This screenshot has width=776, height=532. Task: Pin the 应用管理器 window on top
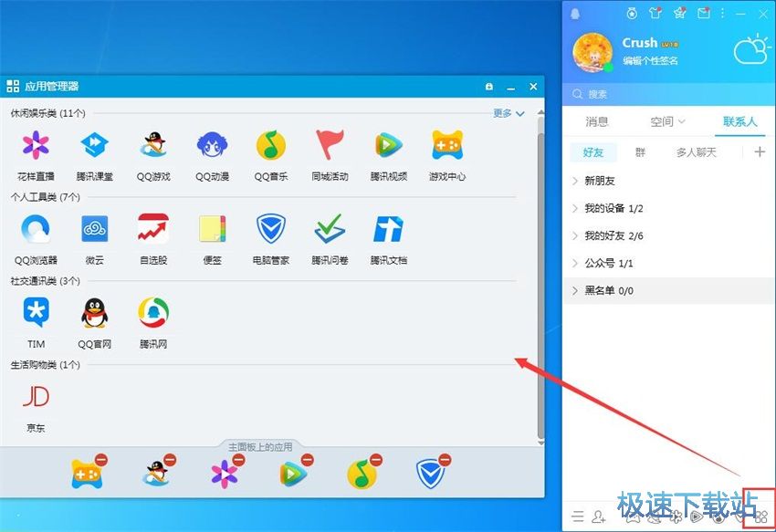pos(489,87)
